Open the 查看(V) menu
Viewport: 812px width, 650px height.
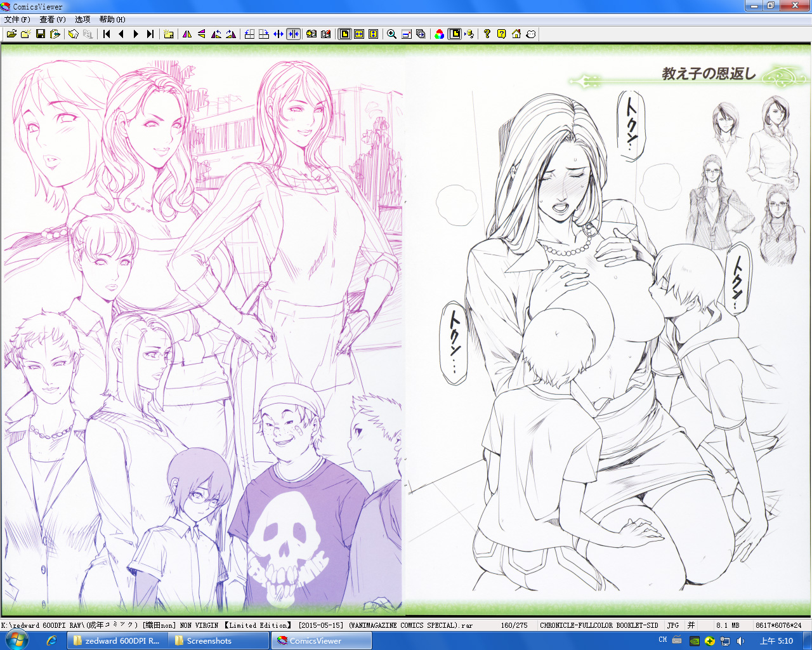coord(53,20)
